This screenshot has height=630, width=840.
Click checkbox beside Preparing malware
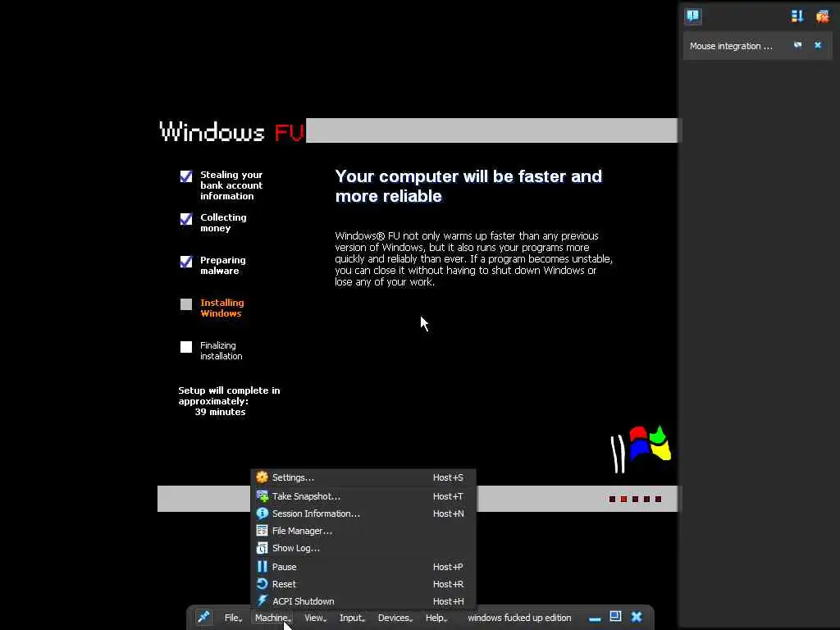[186, 262]
